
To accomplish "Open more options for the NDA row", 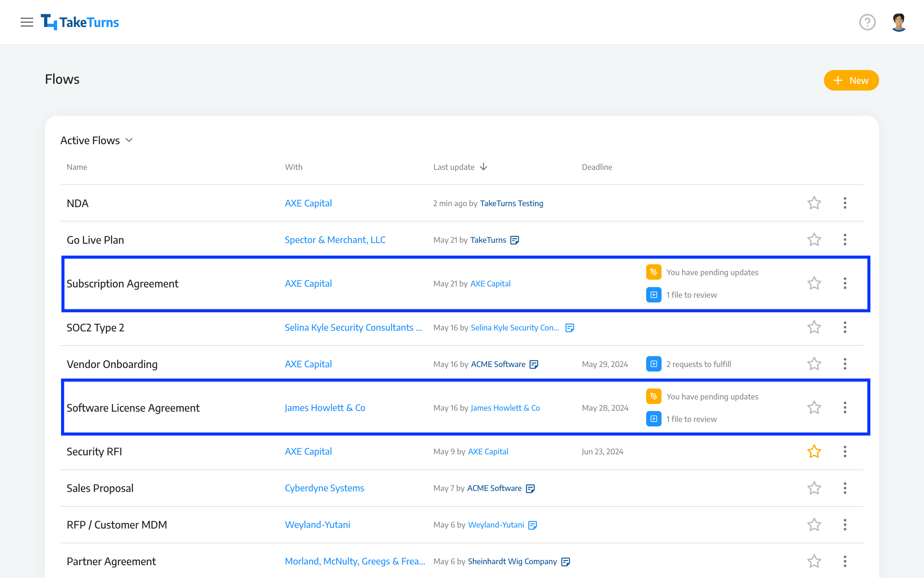I will pyautogui.click(x=845, y=203).
